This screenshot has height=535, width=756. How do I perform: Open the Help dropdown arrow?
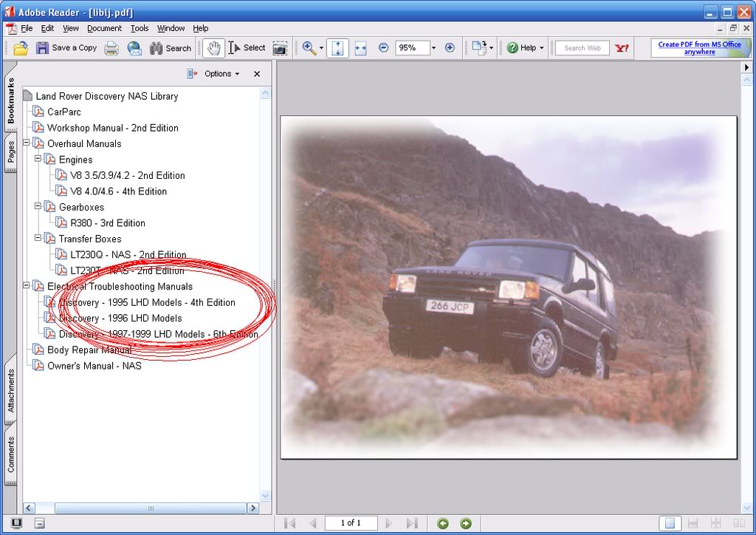click(541, 48)
